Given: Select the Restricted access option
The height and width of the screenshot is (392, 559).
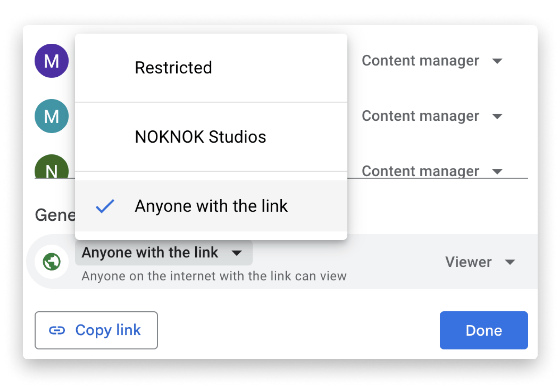Looking at the screenshot, I should (173, 68).
